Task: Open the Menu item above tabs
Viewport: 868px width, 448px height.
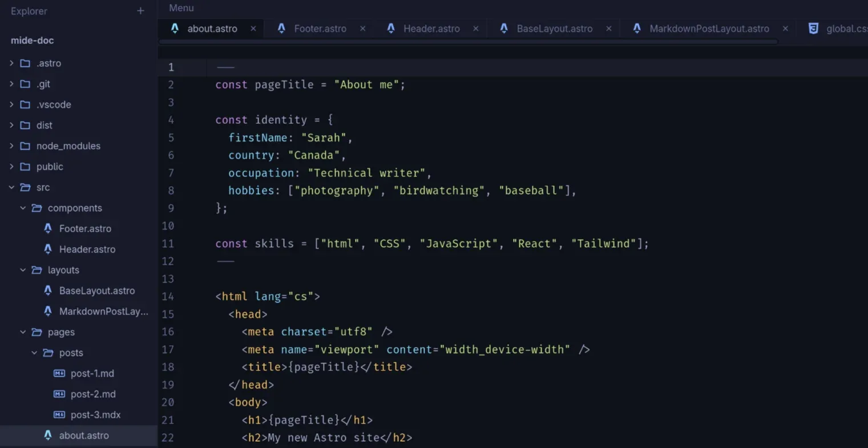Action: 181,8
